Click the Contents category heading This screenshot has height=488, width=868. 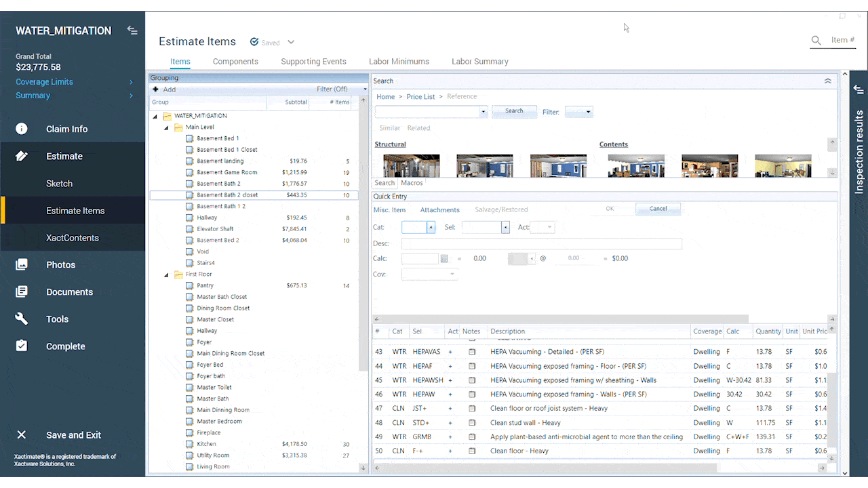[614, 144]
